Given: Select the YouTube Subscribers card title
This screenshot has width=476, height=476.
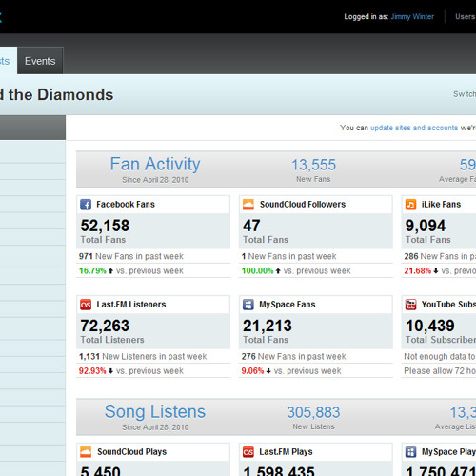Looking at the screenshot, I should pos(448,305).
